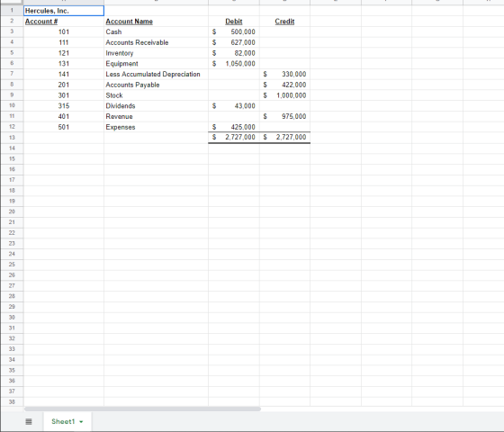Select account number 111 cell
This screenshot has height=432, width=504.
point(64,42)
